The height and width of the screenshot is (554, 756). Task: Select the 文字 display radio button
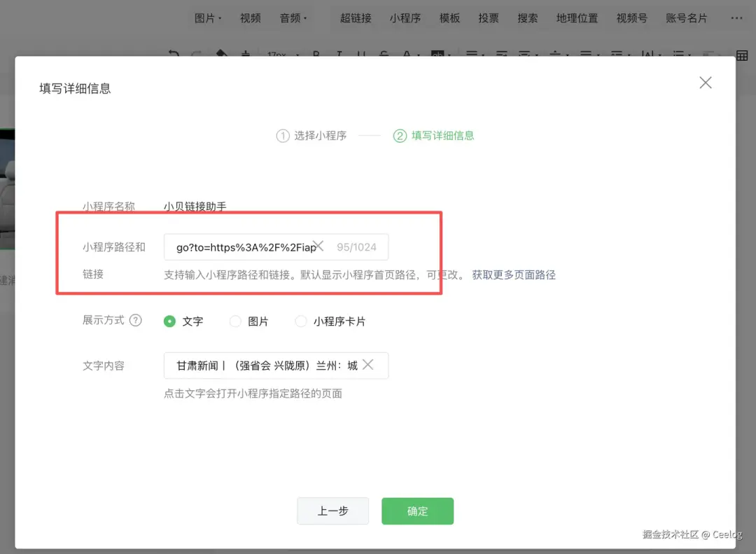pos(169,321)
